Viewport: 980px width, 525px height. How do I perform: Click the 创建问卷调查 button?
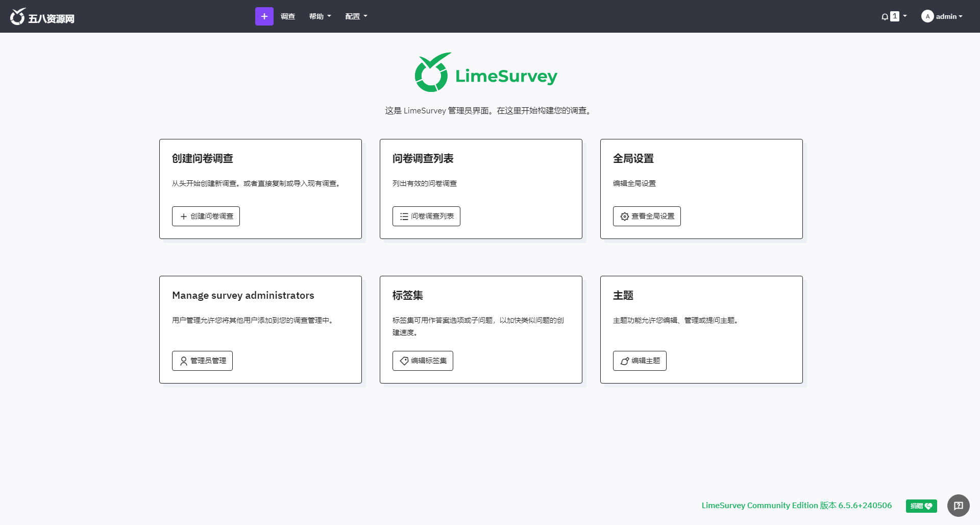[x=206, y=216]
